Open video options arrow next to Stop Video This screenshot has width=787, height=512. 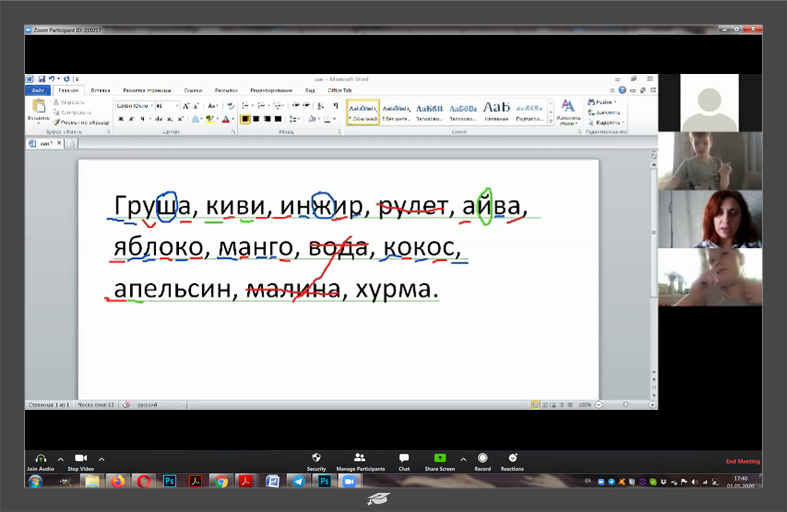101,459
